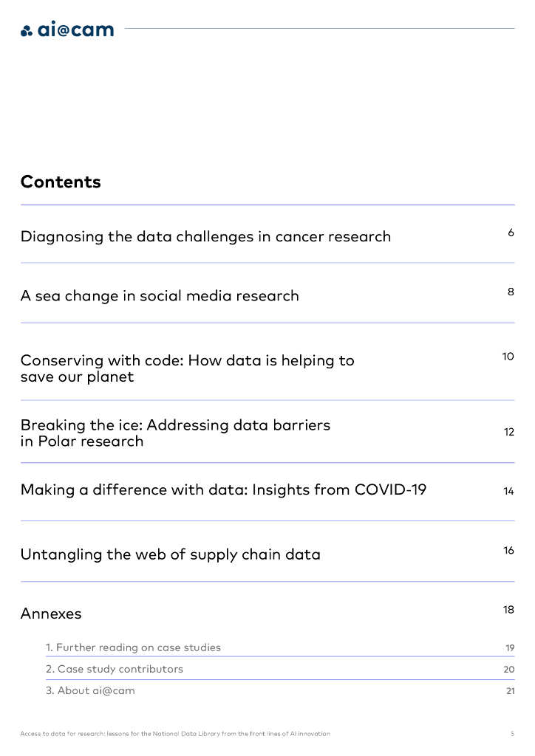Click '3. About ai@cam' entry

point(90,691)
